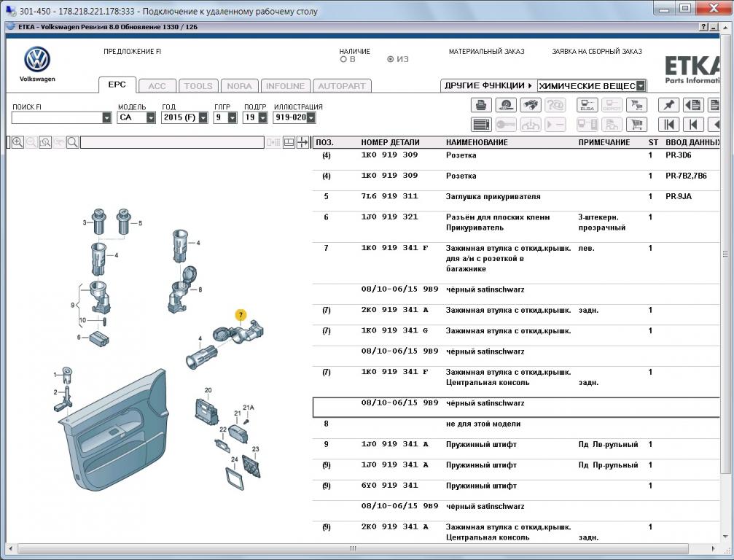Expand the ДРУГИЕ ФУНКЦИИ menu
Screen dimensions: 734x560
[488, 86]
